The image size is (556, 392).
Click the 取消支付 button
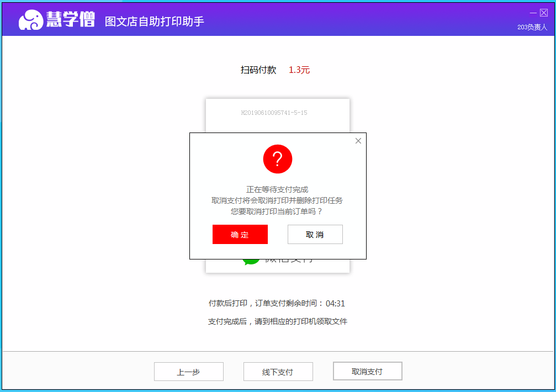point(367,371)
